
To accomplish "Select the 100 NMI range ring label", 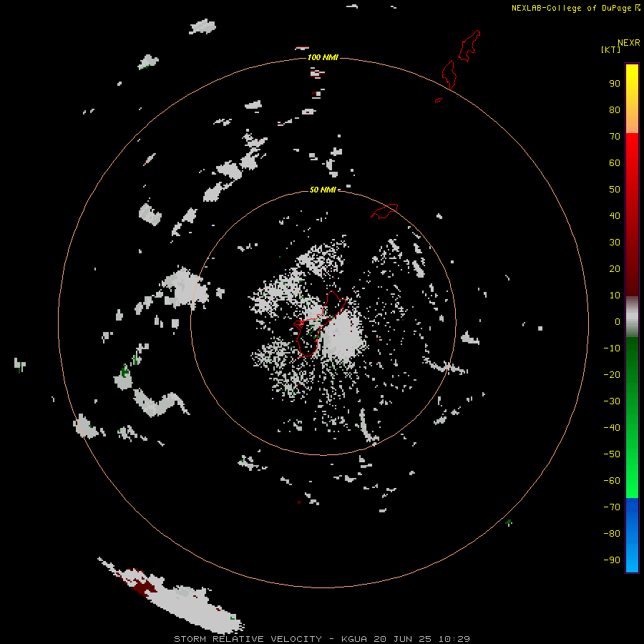I will click(x=323, y=57).
